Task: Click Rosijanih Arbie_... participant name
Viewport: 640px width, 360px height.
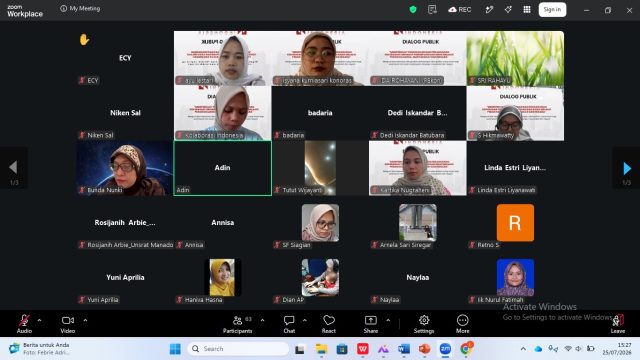Action: pos(125,222)
